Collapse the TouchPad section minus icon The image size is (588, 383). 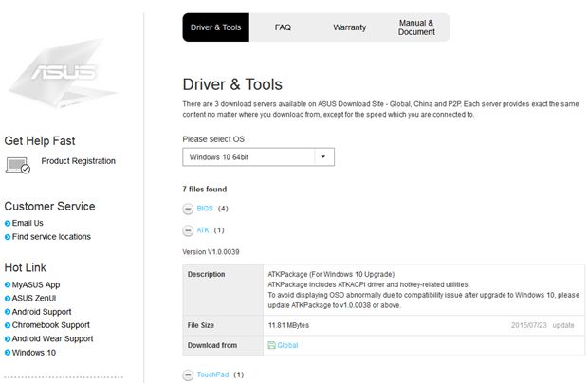tap(188, 374)
